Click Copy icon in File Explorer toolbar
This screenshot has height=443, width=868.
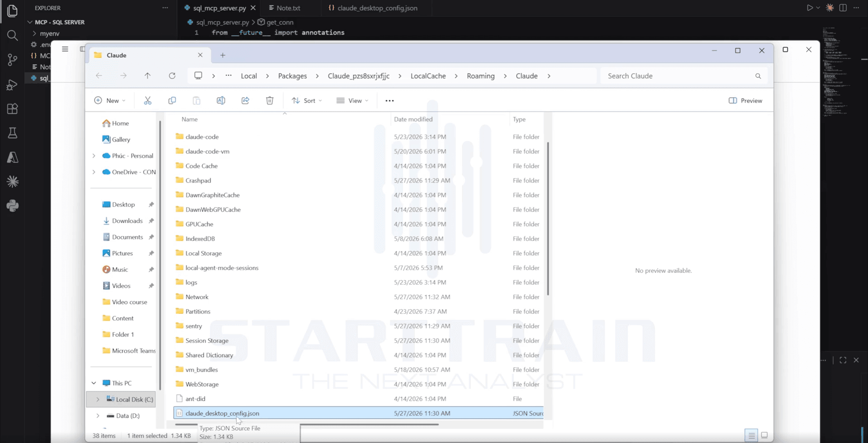click(172, 100)
